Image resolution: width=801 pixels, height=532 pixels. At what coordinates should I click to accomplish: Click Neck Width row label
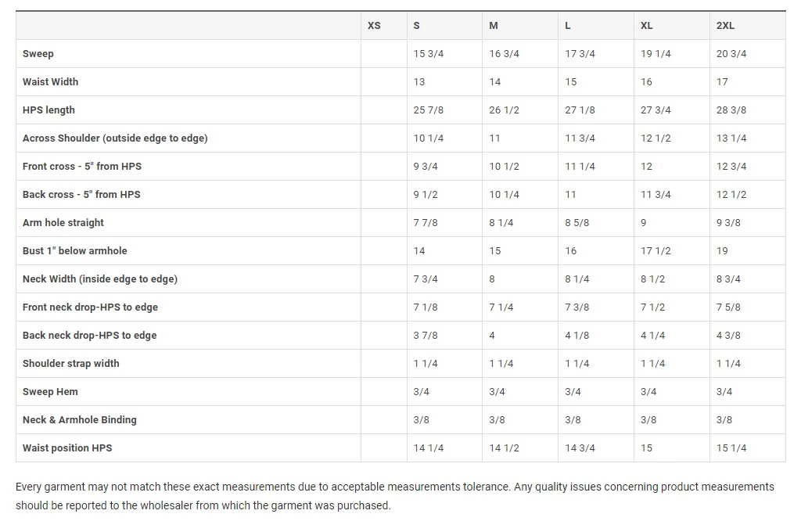(x=100, y=279)
